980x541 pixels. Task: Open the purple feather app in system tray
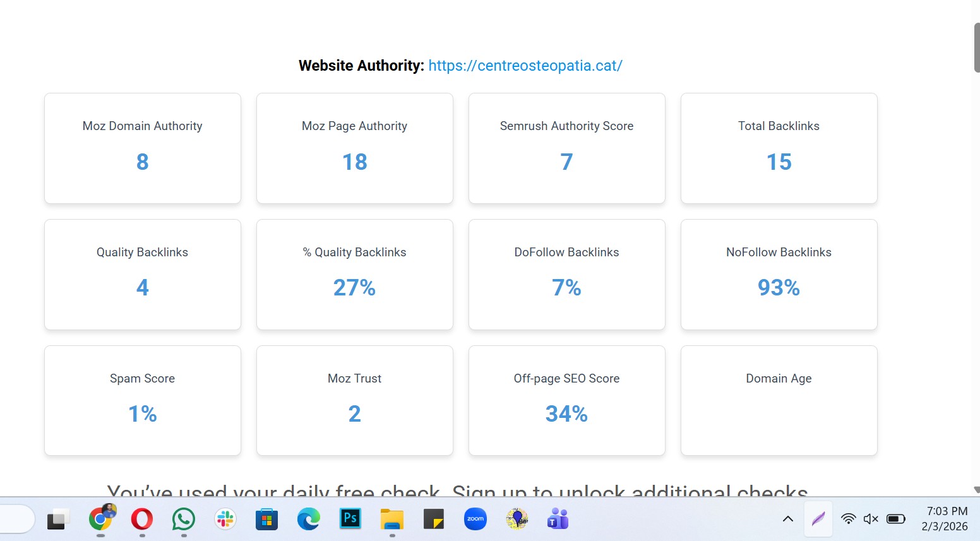point(818,519)
